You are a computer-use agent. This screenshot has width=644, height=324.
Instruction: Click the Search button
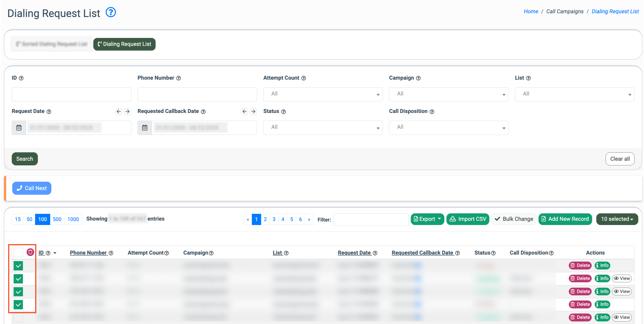click(x=25, y=159)
